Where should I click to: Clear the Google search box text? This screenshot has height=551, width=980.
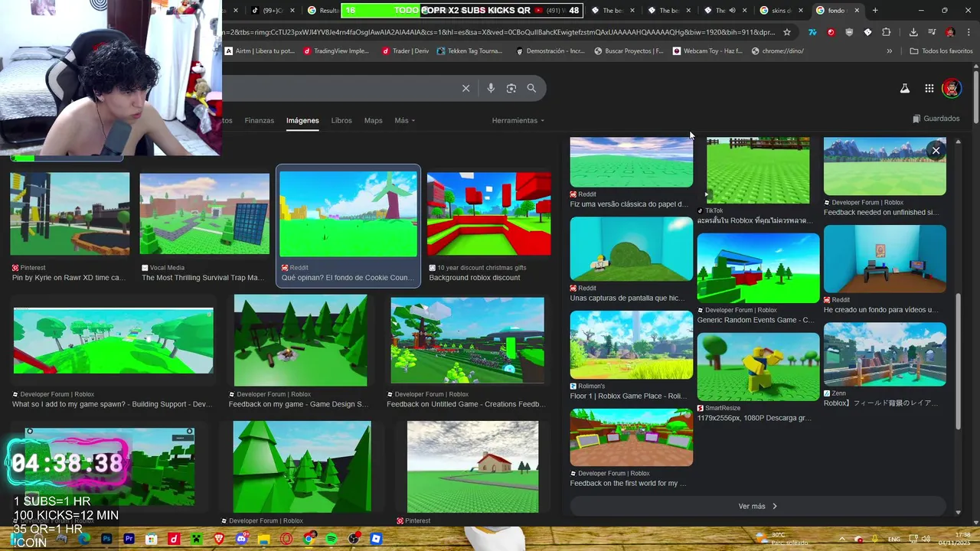[x=465, y=88]
